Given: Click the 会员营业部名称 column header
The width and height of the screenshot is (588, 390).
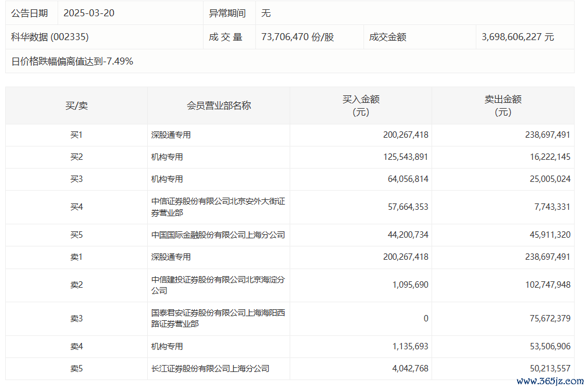Looking at the screenshot, I should [219, 106].
